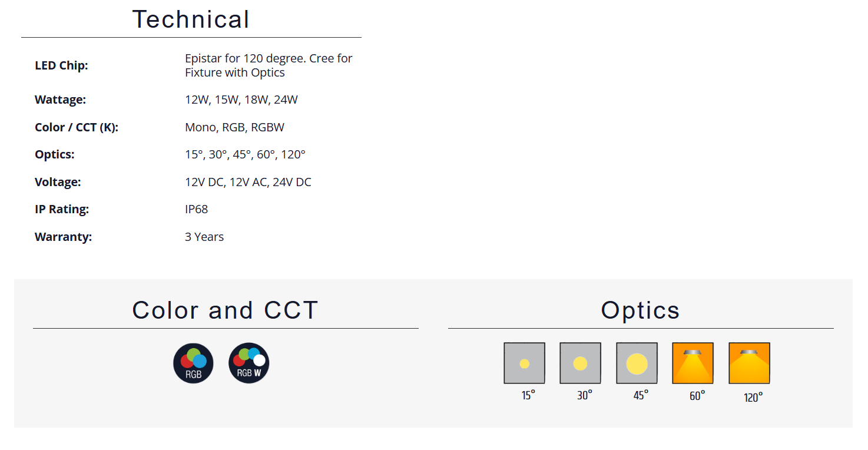Click the RGBW color circle icon
The image size is (868, 450).
(249, 363)
